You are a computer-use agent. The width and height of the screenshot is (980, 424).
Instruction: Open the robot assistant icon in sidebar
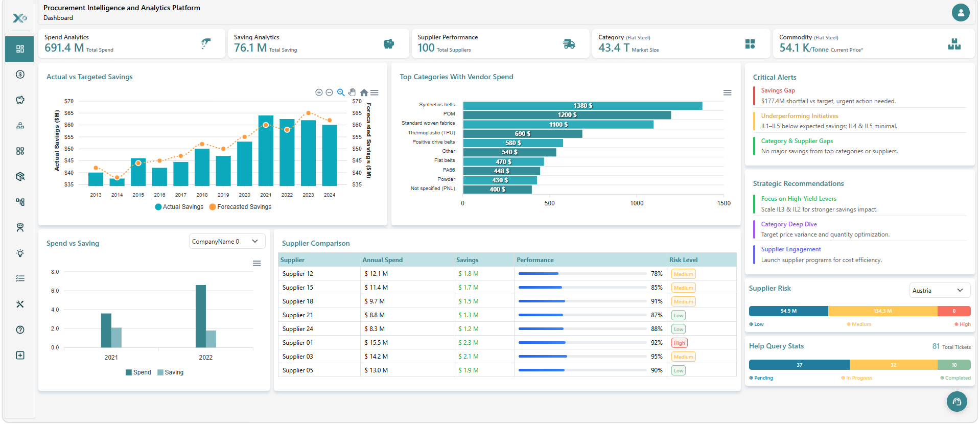[20, 228]
